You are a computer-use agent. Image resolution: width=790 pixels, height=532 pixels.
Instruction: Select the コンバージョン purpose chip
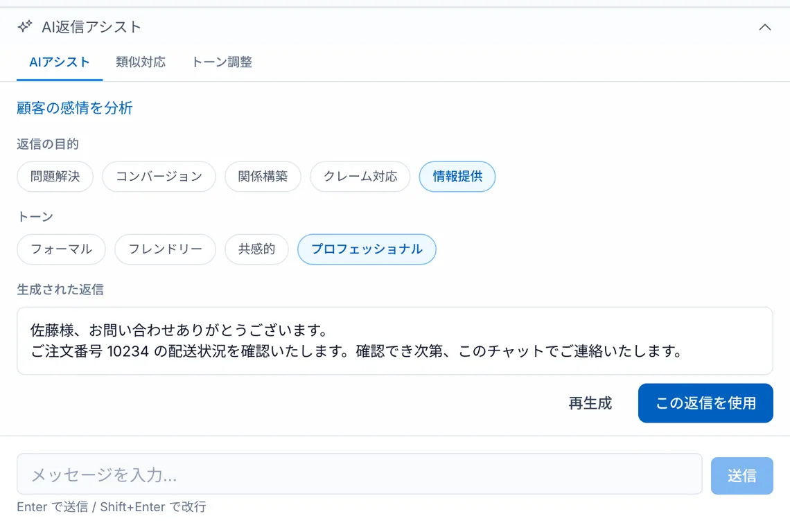tap(159, 177)
